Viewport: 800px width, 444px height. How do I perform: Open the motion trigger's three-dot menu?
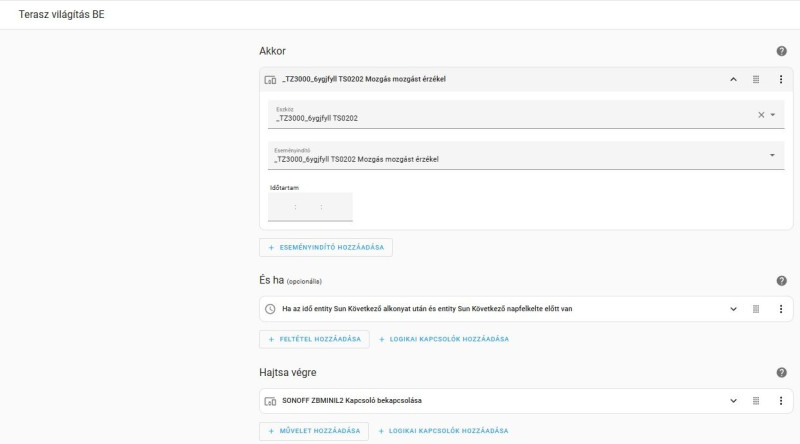point(781,79)
